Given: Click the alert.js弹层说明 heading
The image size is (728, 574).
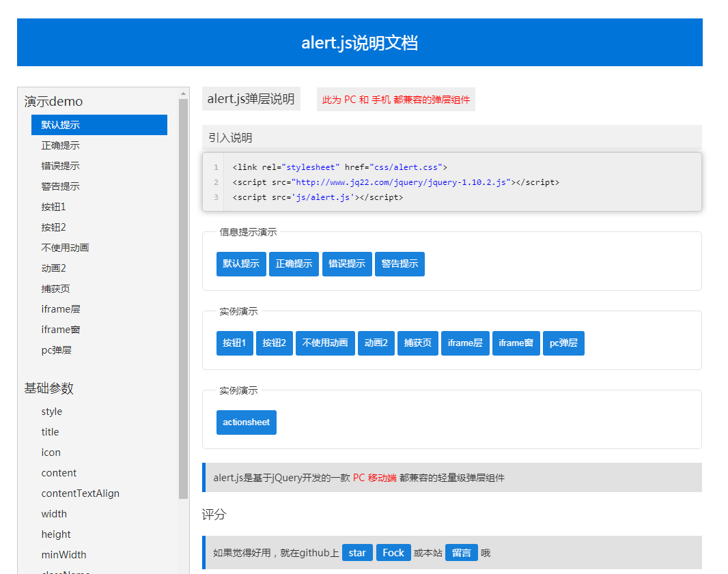Looking at the screenshot, I should 251,99.
